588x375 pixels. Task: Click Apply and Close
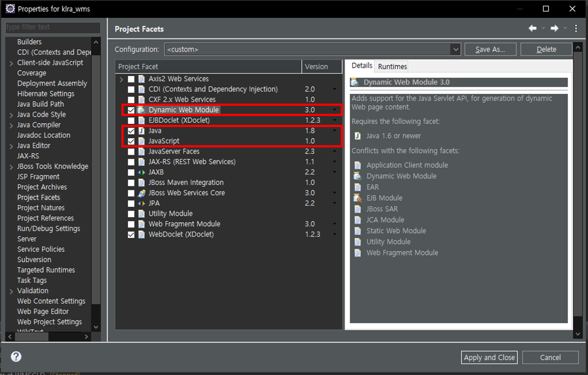click(x=489, y=357)
